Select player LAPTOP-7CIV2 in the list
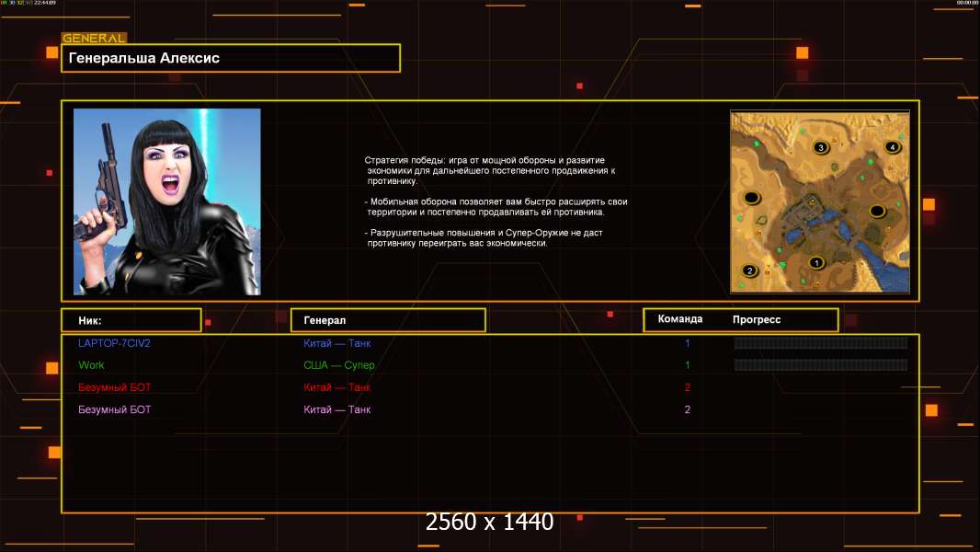The width and height of the screenshot is (980, 552). (x=114, y=343)
